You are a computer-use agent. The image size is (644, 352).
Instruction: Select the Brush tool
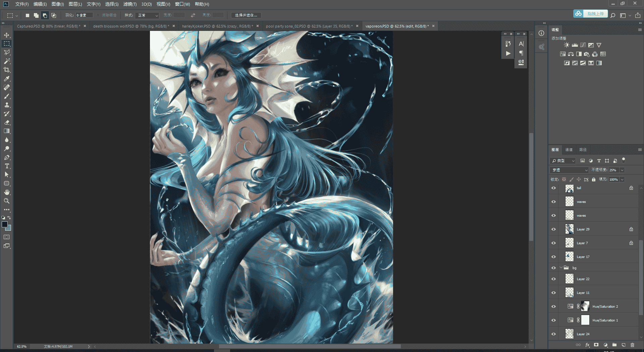[x=7, y=96]
